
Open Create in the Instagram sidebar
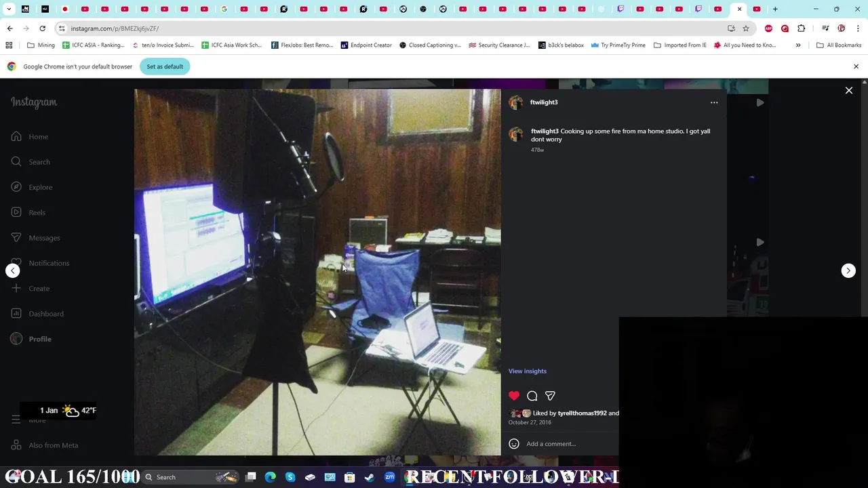point(31,289)
